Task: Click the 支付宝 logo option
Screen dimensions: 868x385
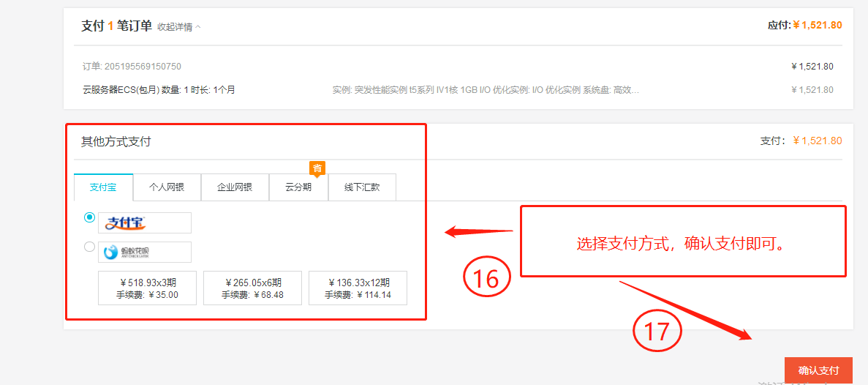Action: click(145, 223)
